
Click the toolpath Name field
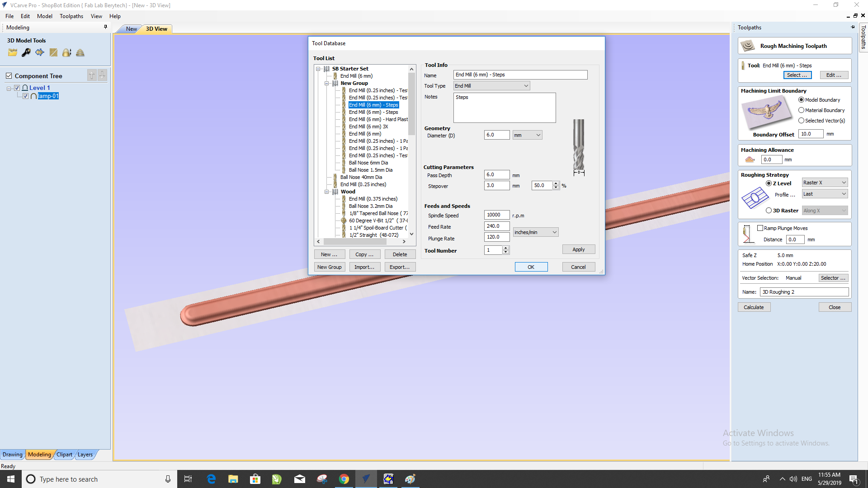804,292
